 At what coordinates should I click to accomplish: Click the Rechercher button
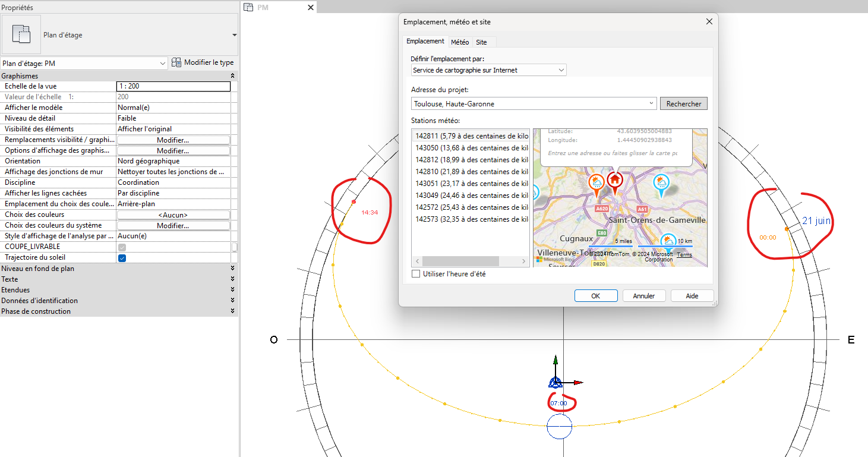coord(683,103)
